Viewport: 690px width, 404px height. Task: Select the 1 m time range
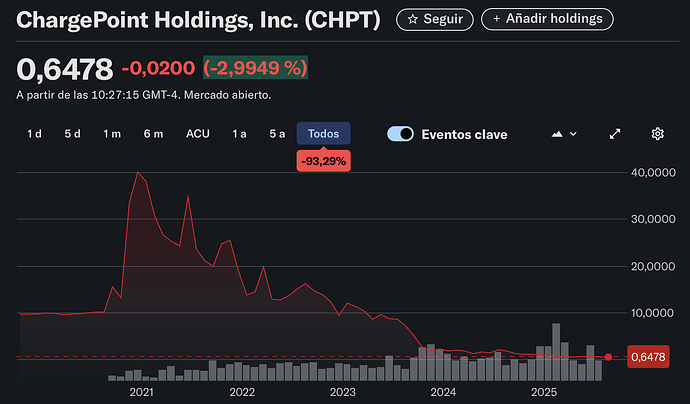(112, 134)
